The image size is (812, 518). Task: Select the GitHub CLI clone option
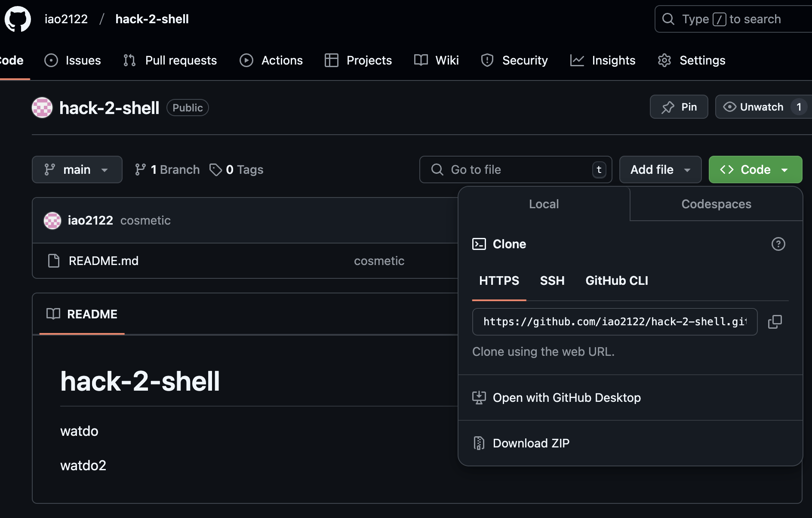click(617, 281)
